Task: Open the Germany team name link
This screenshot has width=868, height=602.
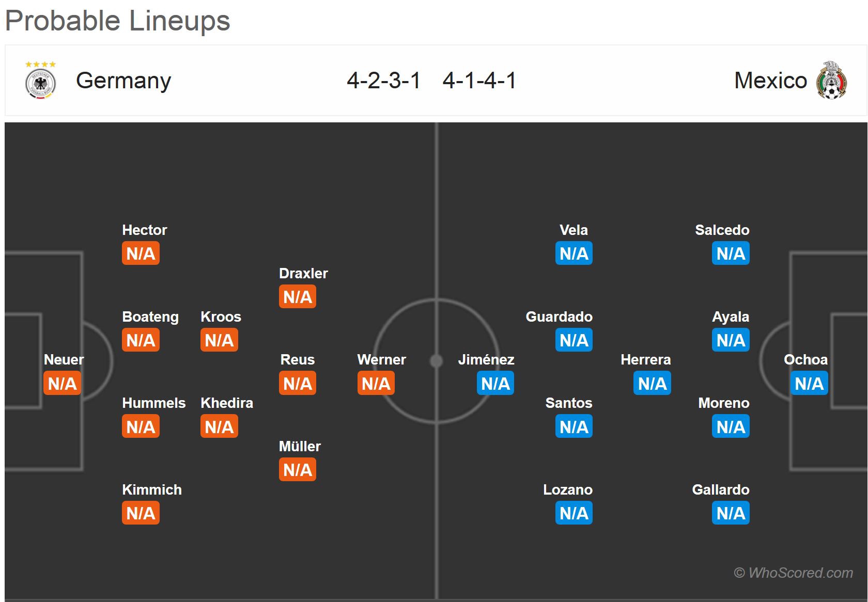Action: click(123, 81)
